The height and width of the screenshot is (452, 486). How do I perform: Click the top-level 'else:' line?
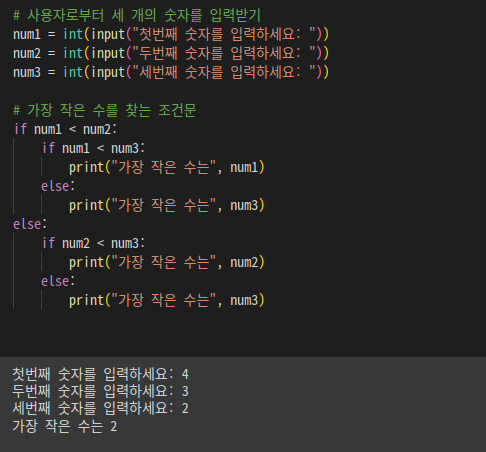click(x=30, y=224)
